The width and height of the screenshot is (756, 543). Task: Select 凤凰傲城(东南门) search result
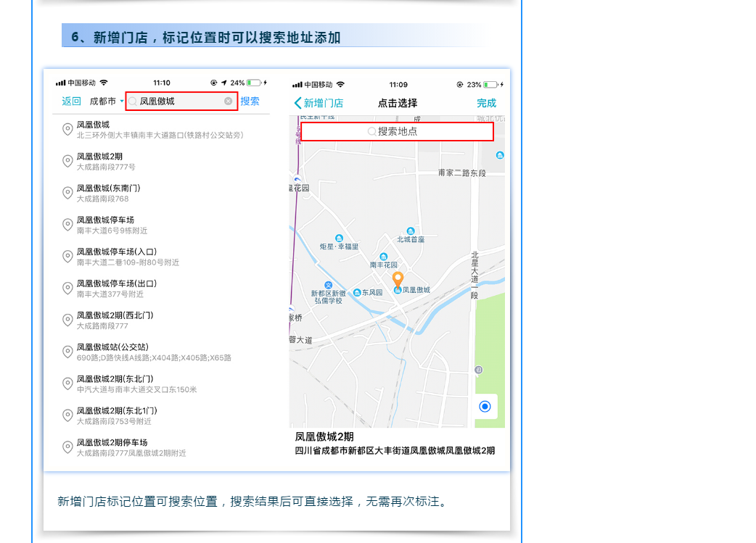point(109,193)
